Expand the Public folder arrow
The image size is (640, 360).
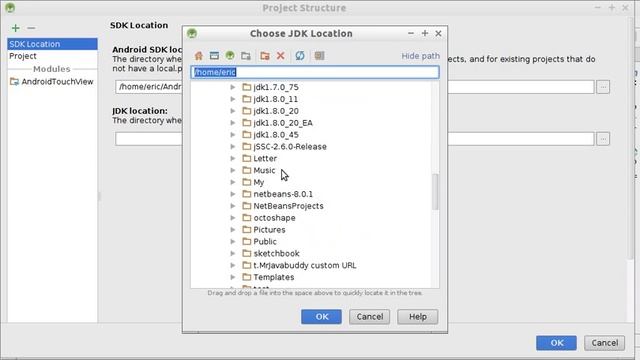[233, 241]
